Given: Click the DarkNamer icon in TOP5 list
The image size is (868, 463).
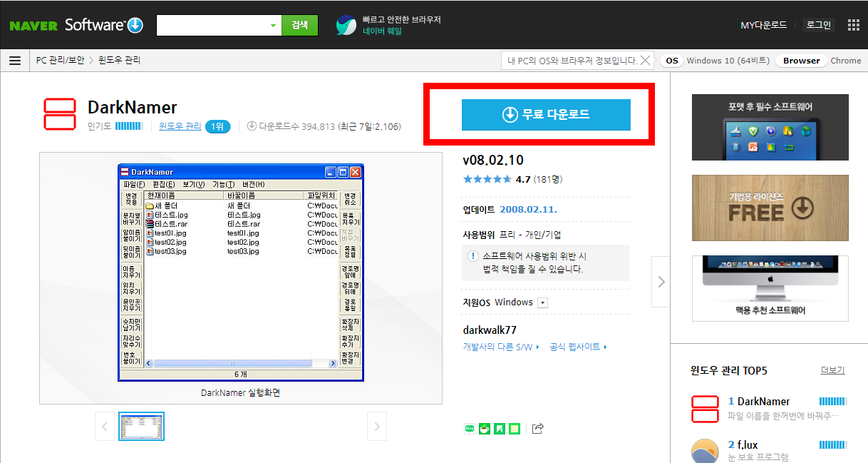Looking at the screenshot, I should pyautogui.click(x=705, y=408).
